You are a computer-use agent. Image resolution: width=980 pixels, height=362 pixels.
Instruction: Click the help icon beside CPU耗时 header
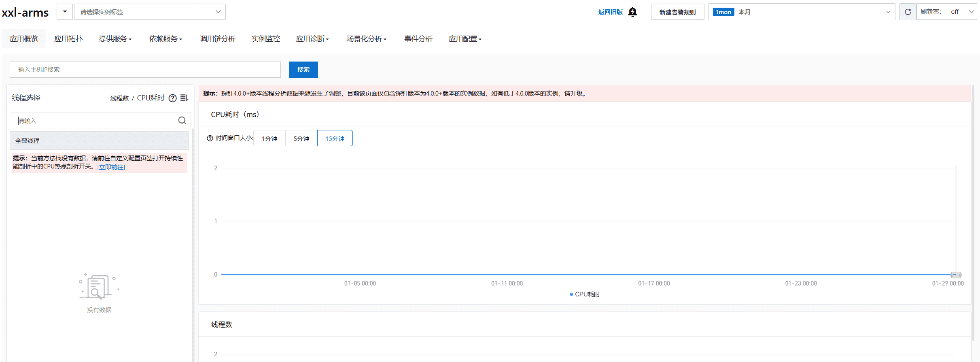[172, 98]
